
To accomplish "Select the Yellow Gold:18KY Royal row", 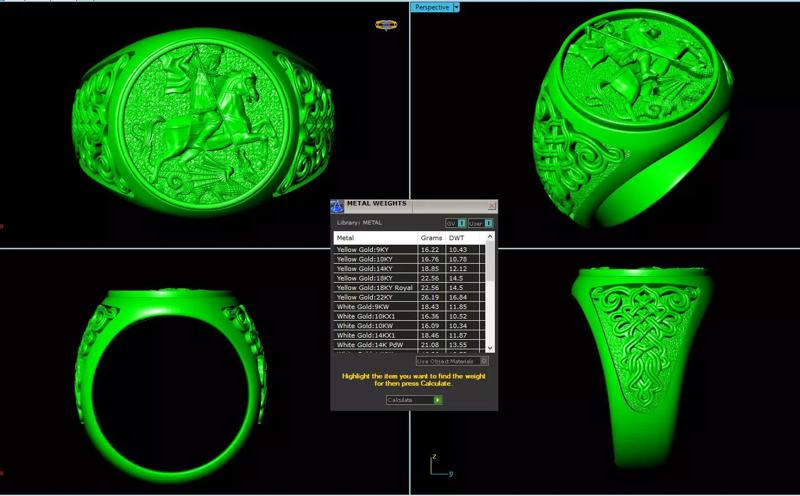I will (409, 288).
